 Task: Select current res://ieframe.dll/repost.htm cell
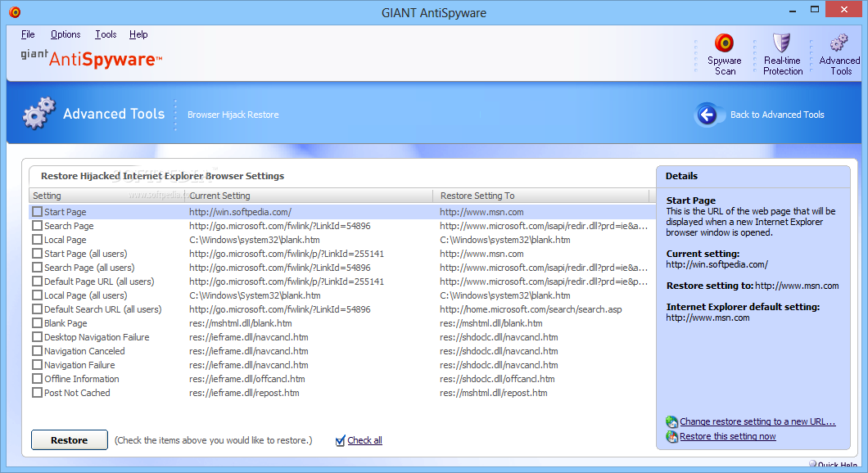point(244,393)
